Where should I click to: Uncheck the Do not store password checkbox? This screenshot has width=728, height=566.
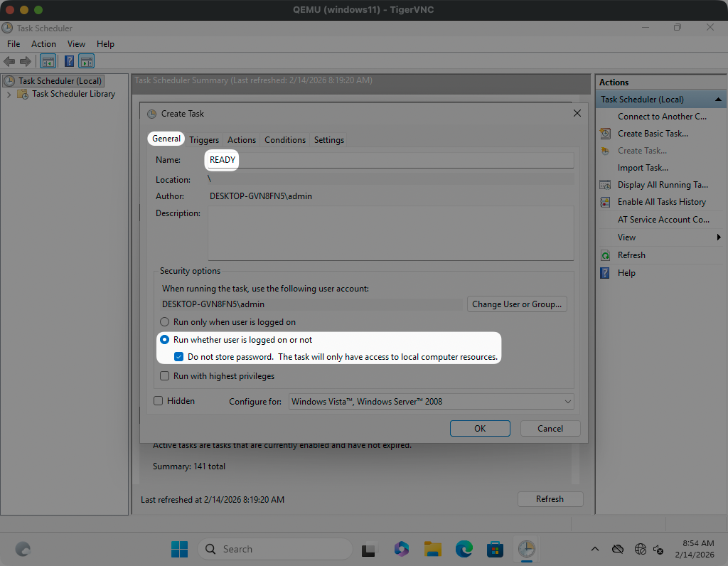click(179, 357)
